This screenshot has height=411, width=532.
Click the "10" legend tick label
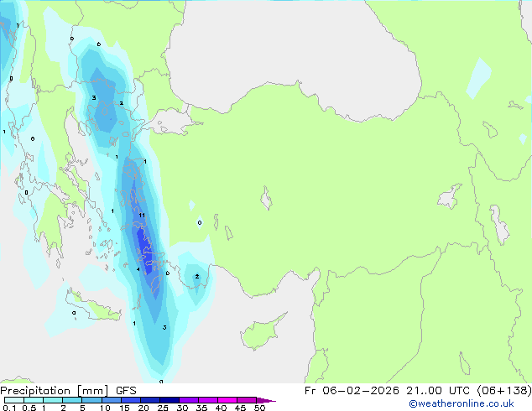105,408
